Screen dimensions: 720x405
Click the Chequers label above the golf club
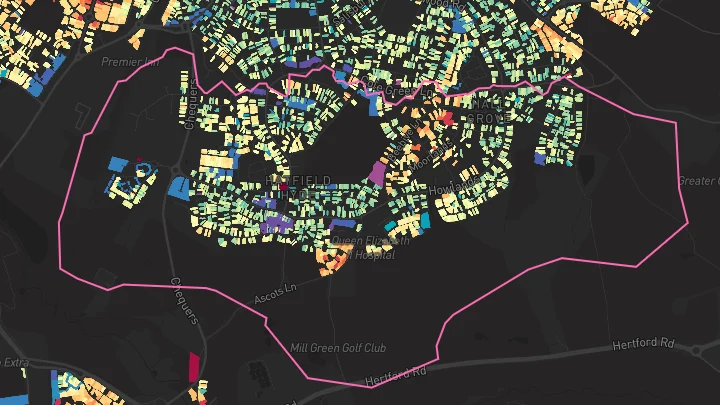tap(185, 301)
